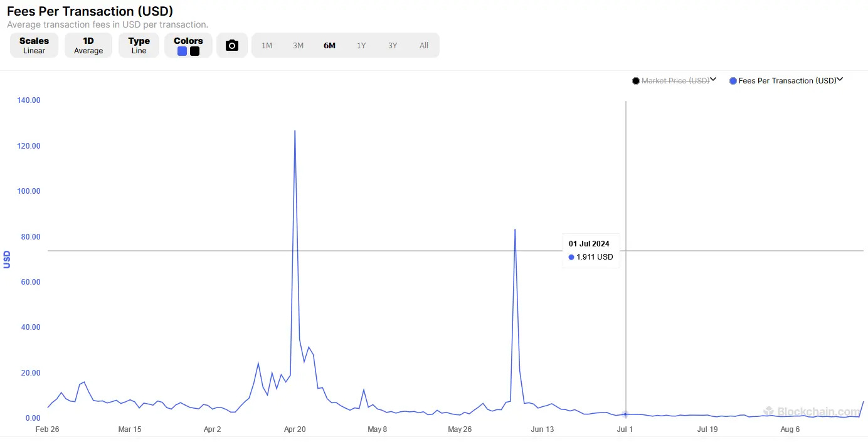Click the 'Mar 15' x-axis label
This screenshot has height=442, width=868.
[x=130, y=429]
